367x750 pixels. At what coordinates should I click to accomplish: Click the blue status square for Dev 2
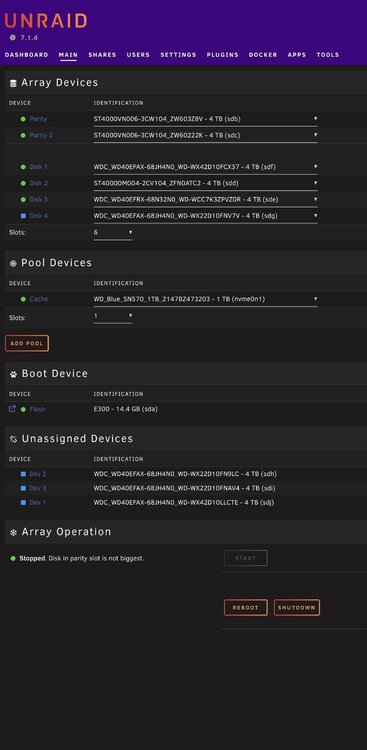(x=23, y=474)
